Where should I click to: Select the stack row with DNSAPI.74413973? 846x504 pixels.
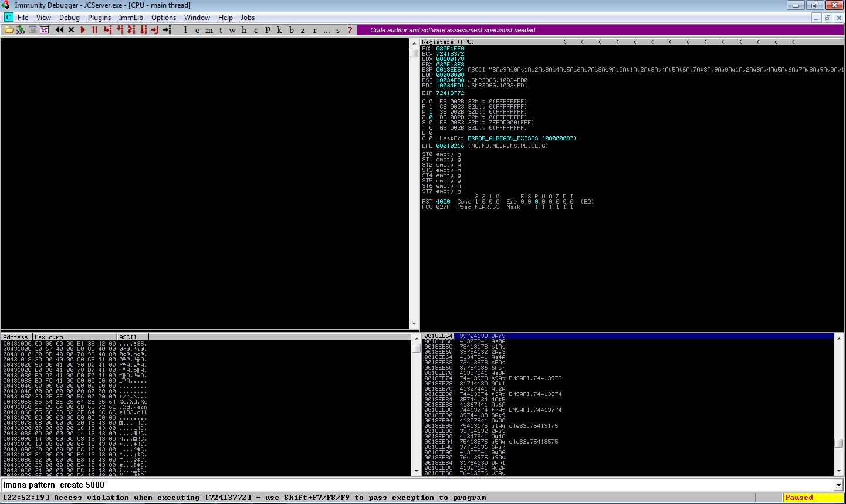tap(628, 378)
